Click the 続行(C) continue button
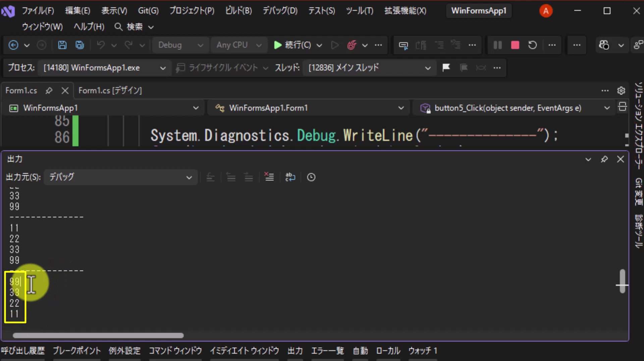Screen dimensions: 644x361 coord(292,45)
